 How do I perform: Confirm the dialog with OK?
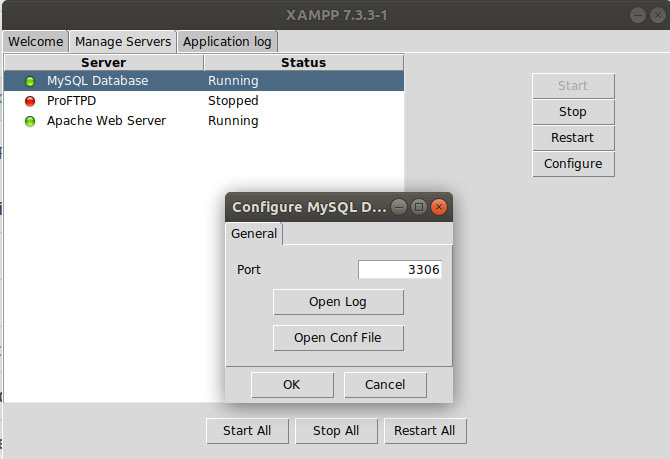click(292, 385)
